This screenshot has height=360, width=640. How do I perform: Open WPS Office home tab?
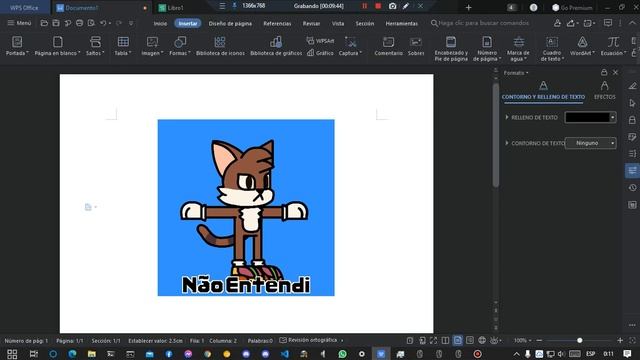tap(24, 8)
